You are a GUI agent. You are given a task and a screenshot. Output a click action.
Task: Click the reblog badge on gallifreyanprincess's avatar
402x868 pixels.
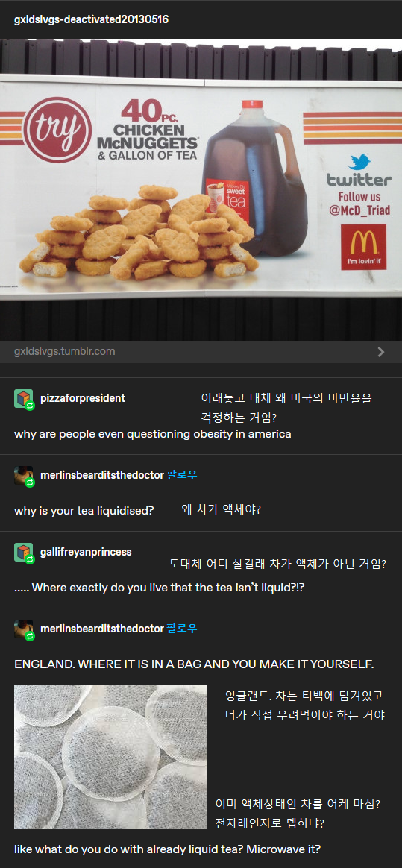(x=31, y=560)
